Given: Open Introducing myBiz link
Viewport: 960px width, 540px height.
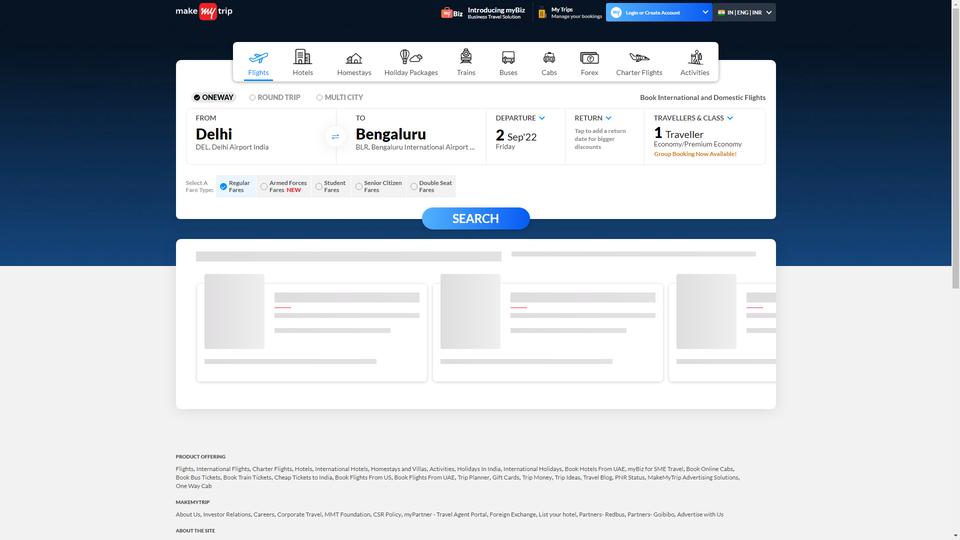Looking at the screenshot, I should coord(496,13).
